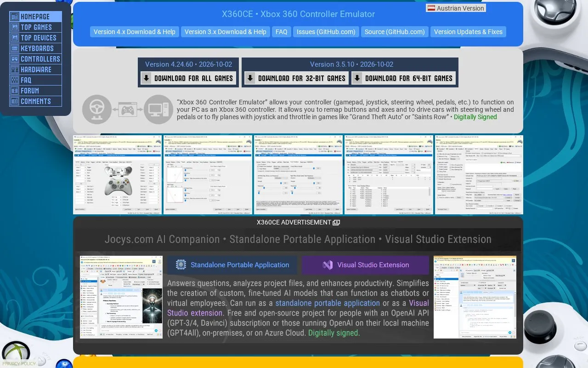Click the icon beside X360CE ADVERTISEMENT
Viewport: 588px width, 368px height.
(336, 223)
